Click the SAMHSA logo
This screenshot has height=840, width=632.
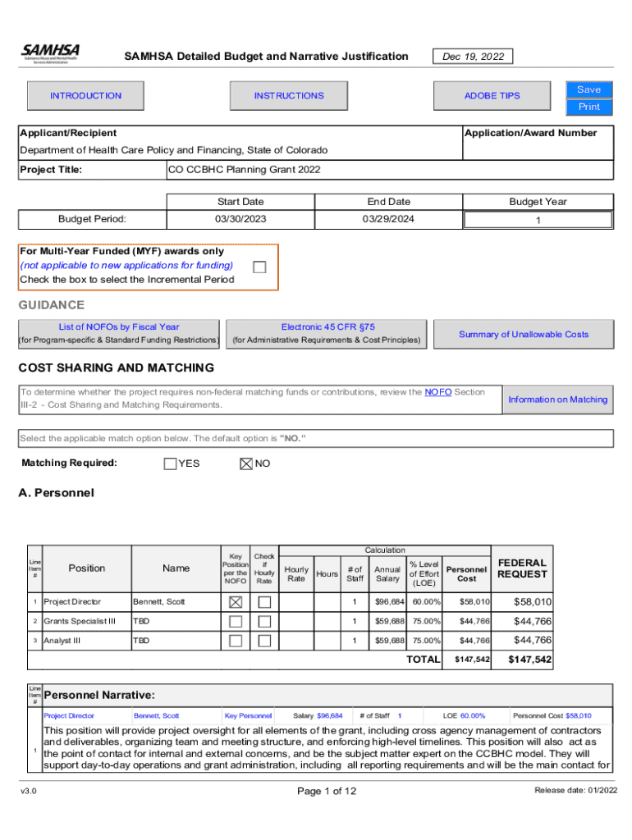pyautogui.click(x=50, y=55)
